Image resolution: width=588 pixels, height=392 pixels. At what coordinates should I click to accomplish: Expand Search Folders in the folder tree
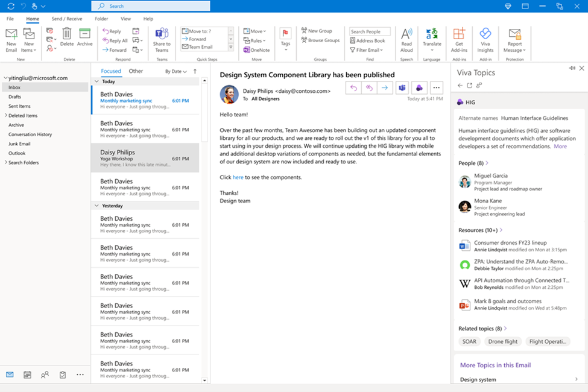click(6, 162)
